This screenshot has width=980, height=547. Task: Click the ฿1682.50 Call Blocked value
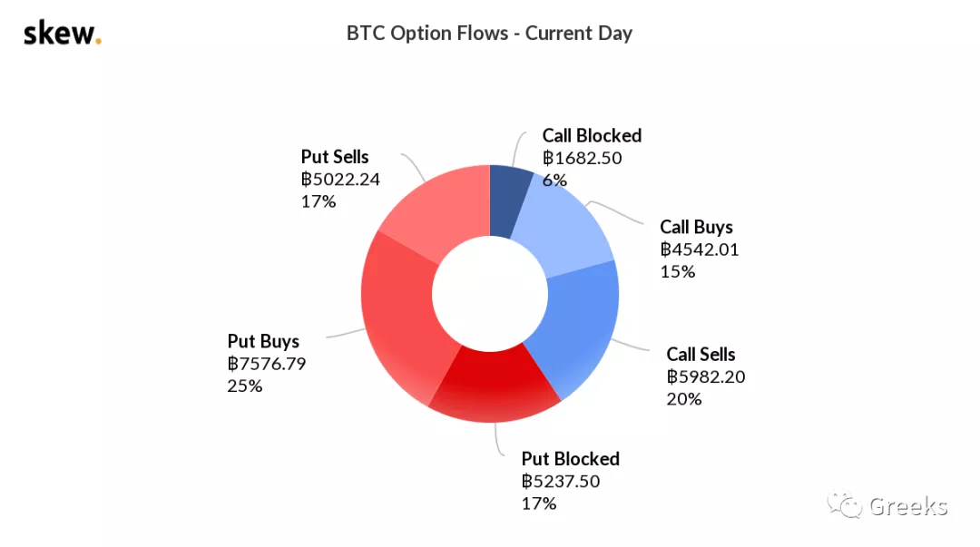pos(582,158)
